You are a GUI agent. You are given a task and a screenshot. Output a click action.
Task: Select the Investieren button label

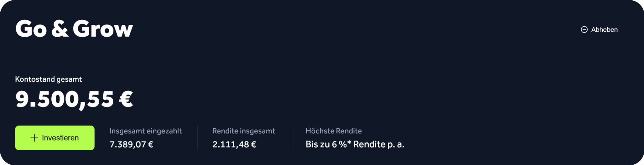(x=60, y=138)
